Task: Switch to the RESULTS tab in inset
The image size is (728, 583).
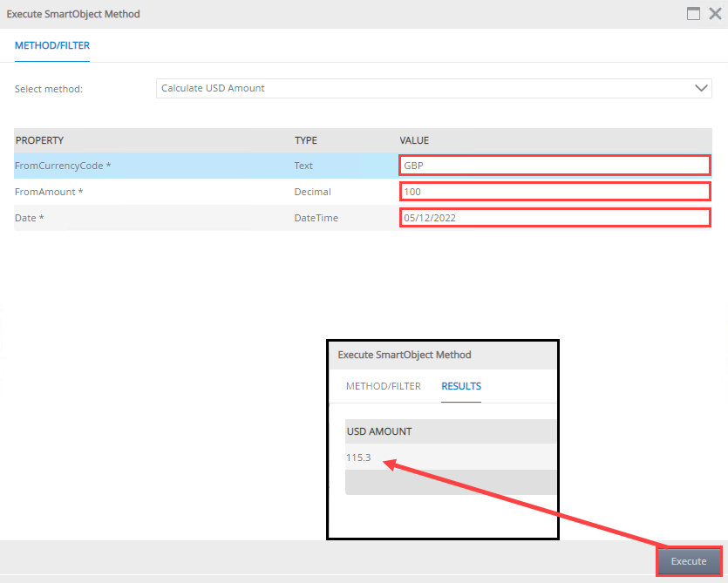Action: point(461,386)
